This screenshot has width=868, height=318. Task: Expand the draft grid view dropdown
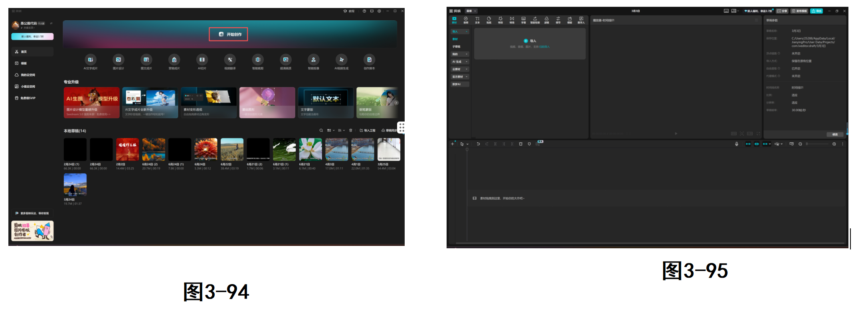(x=331, y=130)
